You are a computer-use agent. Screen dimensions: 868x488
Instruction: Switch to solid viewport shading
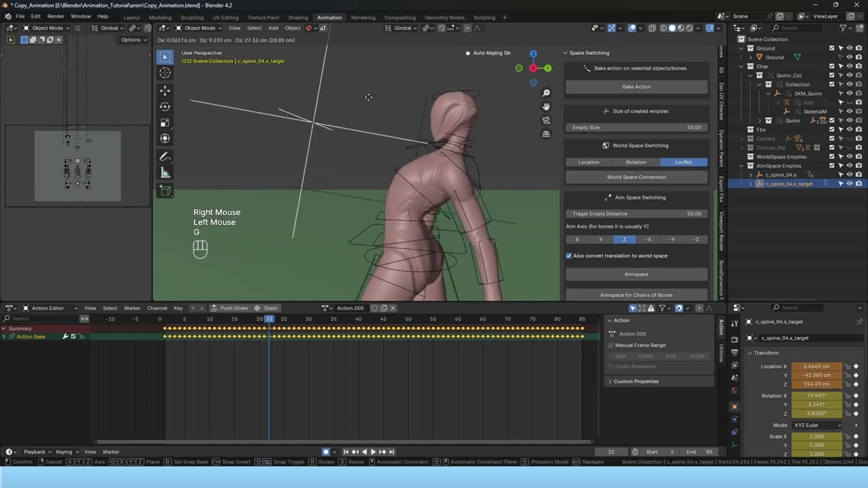[x=673, y=28]
